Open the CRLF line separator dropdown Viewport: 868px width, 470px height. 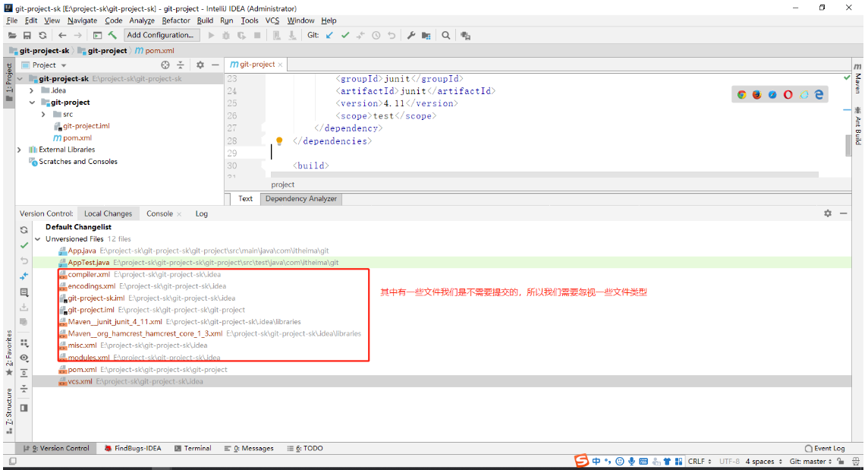[x=700, y=461]
